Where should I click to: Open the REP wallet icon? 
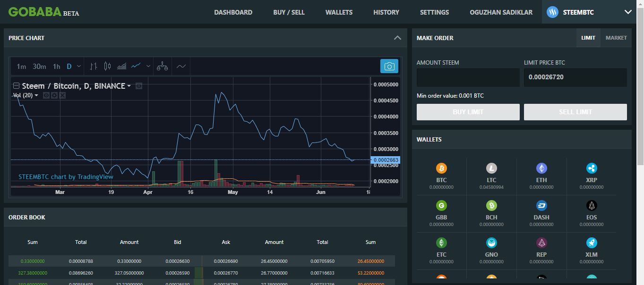coord(541,243)
